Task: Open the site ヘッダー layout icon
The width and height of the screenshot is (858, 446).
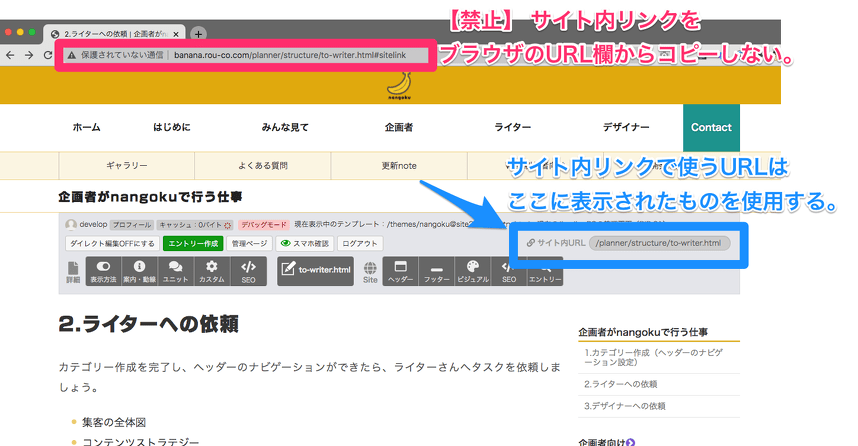Action: point(400,271)
